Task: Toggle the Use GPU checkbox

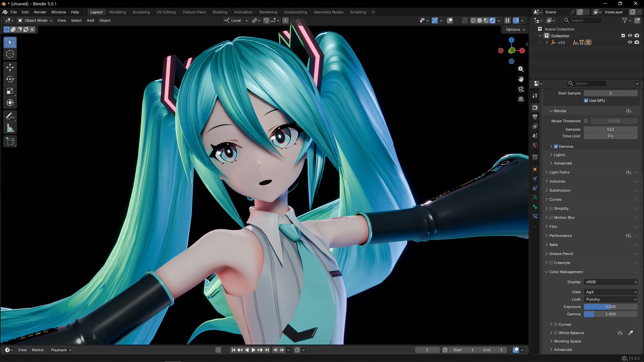Action: tap(586, 101)
